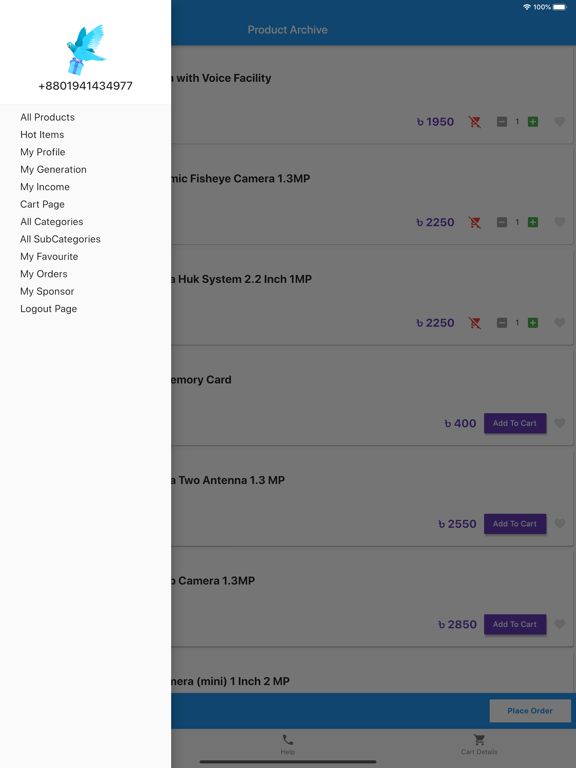Add the Memory Card to cart
The image size is (576, 768).
pyautogui.click(x=515, y=423)
